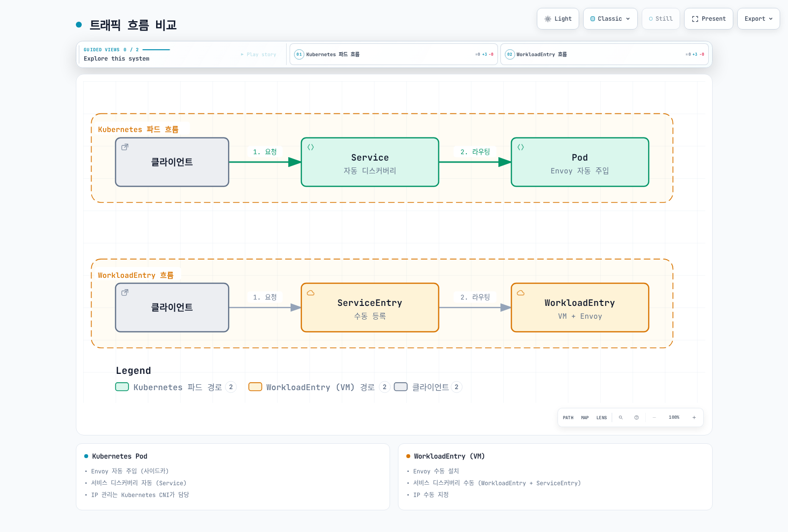Click the 트래픽 흐름 비교 title
The height and width of the screenshot is (532, 788).
[x=133, y=25]
